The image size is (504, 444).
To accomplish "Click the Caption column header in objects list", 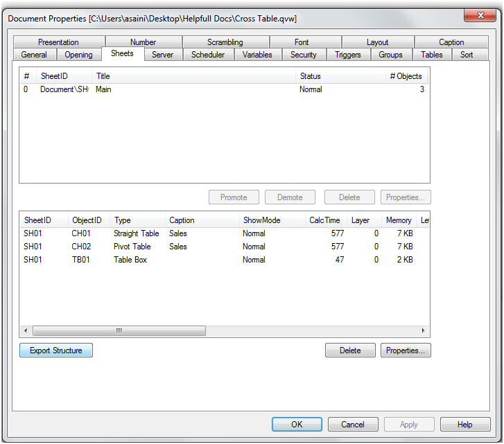I will click(202, 220).
